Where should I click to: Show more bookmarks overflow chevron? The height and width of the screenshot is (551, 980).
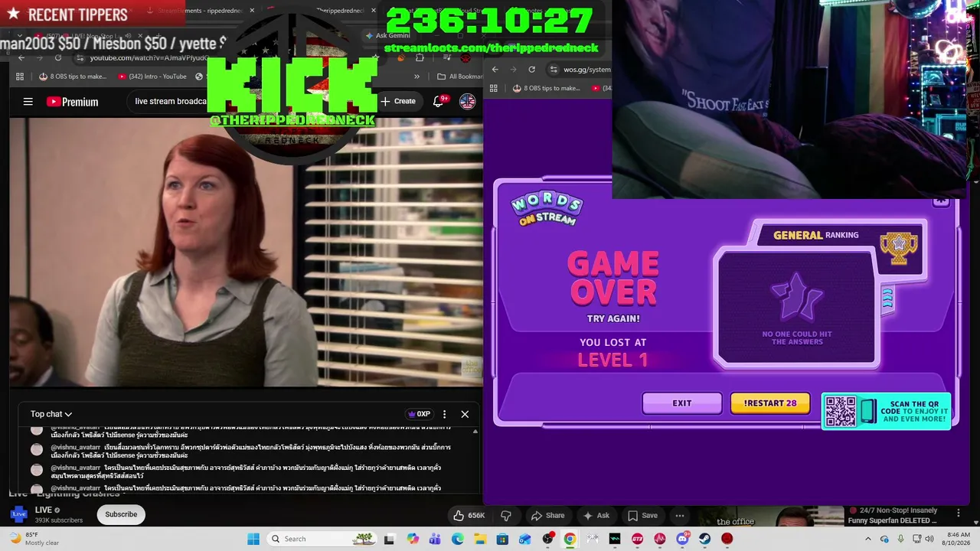[x=416, y=77]
